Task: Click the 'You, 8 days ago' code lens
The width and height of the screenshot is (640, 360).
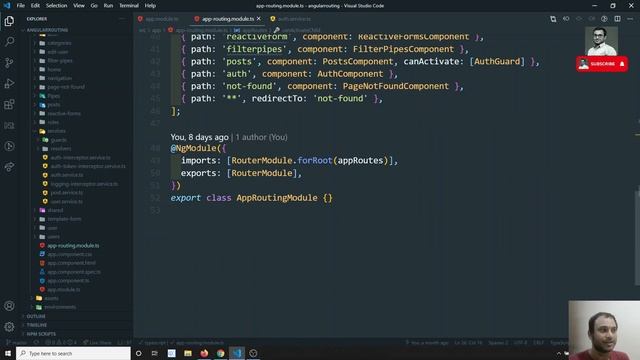Action: 199,137
